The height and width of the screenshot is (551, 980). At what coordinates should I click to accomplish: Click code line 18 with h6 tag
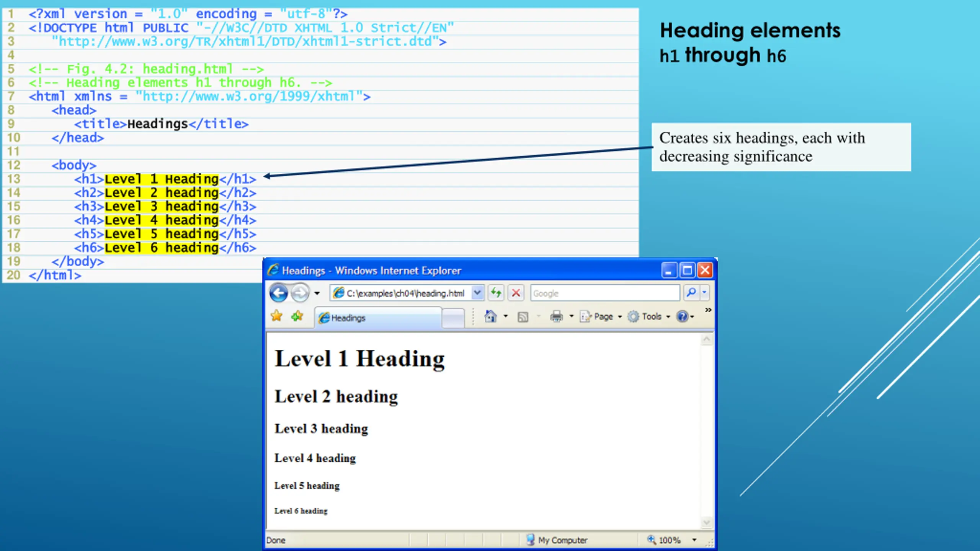(x=165, y=248)
